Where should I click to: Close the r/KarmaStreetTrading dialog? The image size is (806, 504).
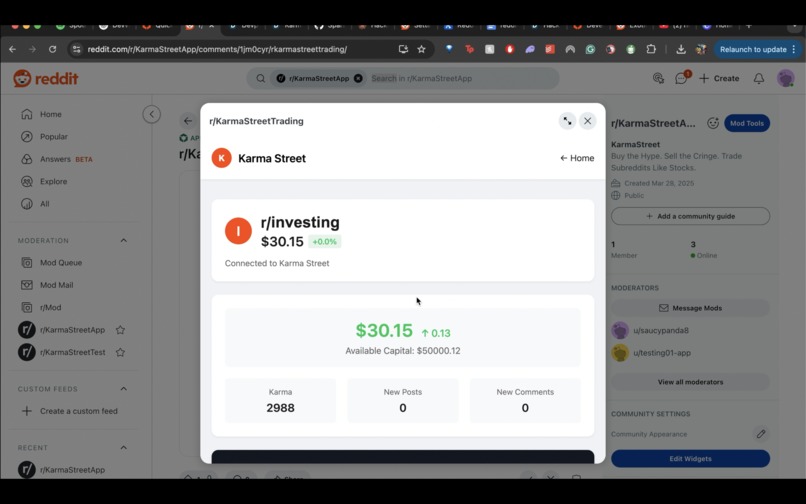(588, 121)
